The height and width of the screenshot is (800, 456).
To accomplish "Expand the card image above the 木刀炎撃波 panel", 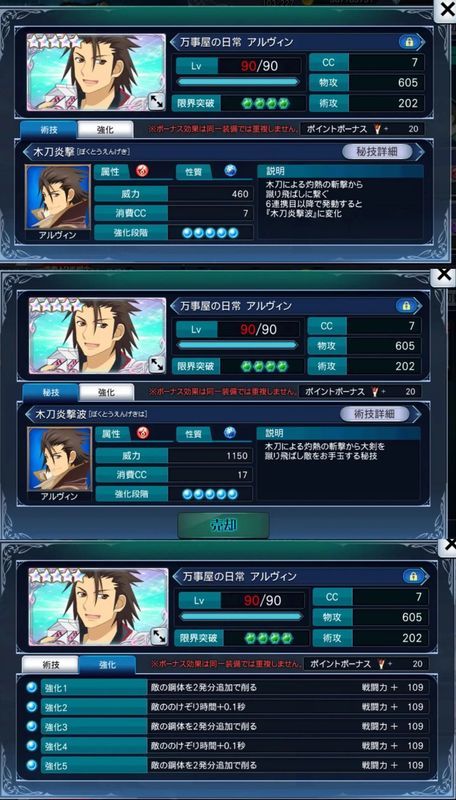I will pyautogui.click(x=156, y=365).
